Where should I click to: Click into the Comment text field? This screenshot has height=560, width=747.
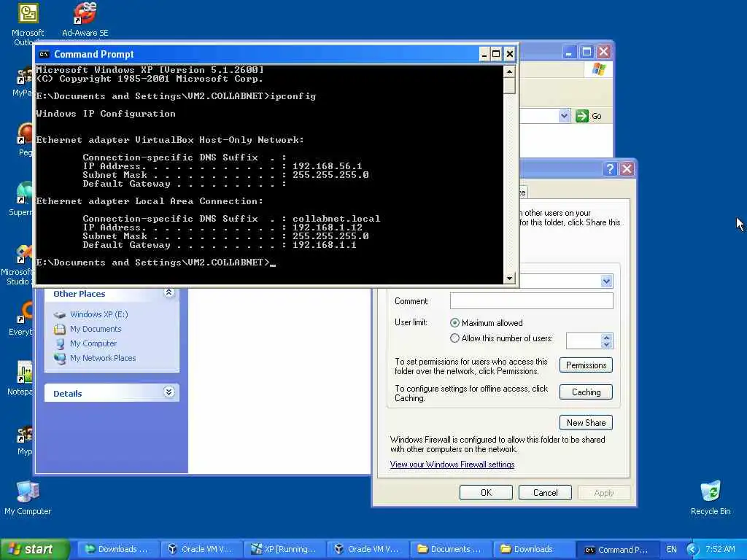tap(531, 301)
